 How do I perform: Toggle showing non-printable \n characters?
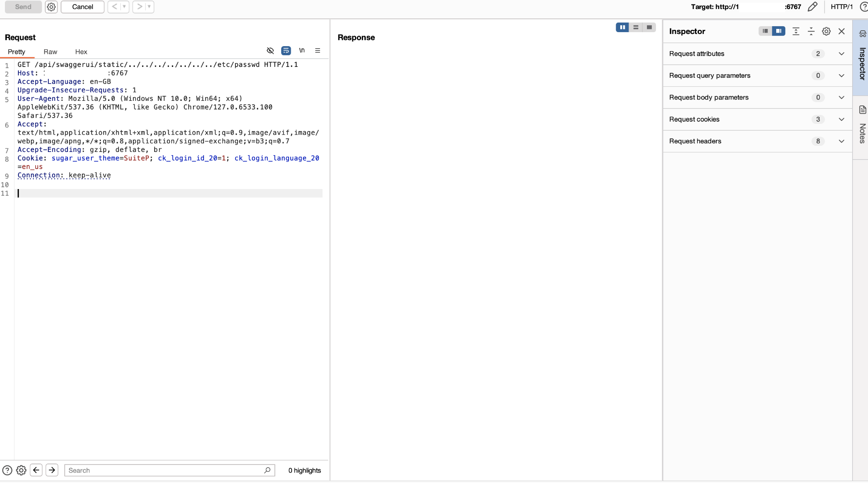coord(302,51)
